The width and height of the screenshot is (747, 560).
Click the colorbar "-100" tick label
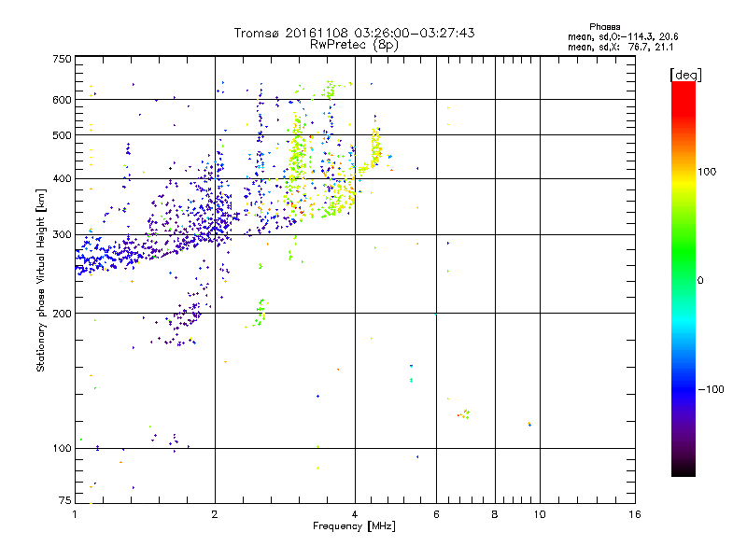[x=711, y=389]
